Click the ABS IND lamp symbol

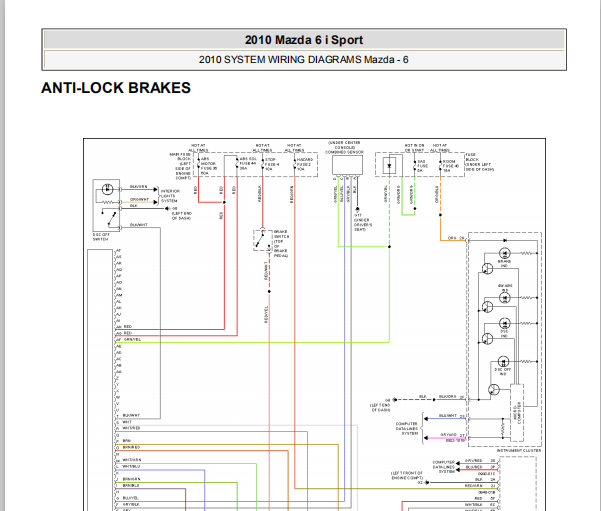(504, 297)
